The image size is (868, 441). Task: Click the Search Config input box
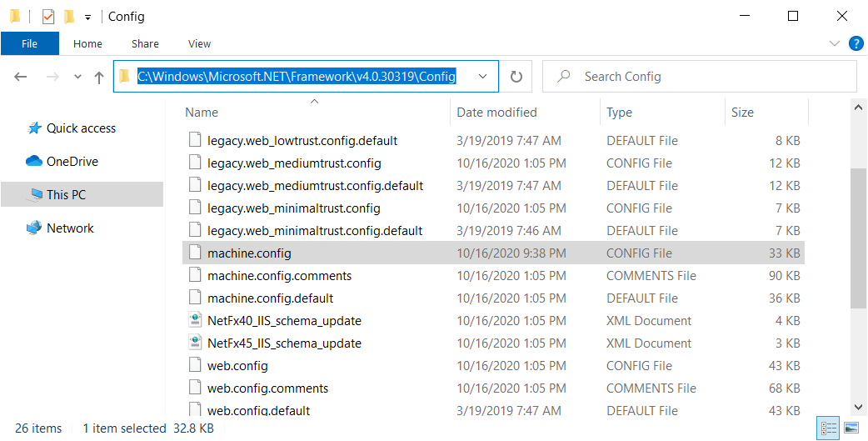708,77
